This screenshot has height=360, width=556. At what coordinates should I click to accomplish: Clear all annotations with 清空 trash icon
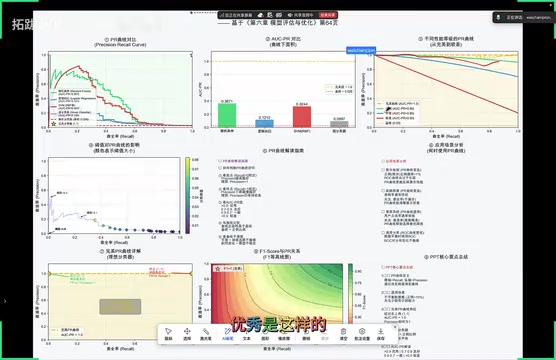tap(343, 334)
